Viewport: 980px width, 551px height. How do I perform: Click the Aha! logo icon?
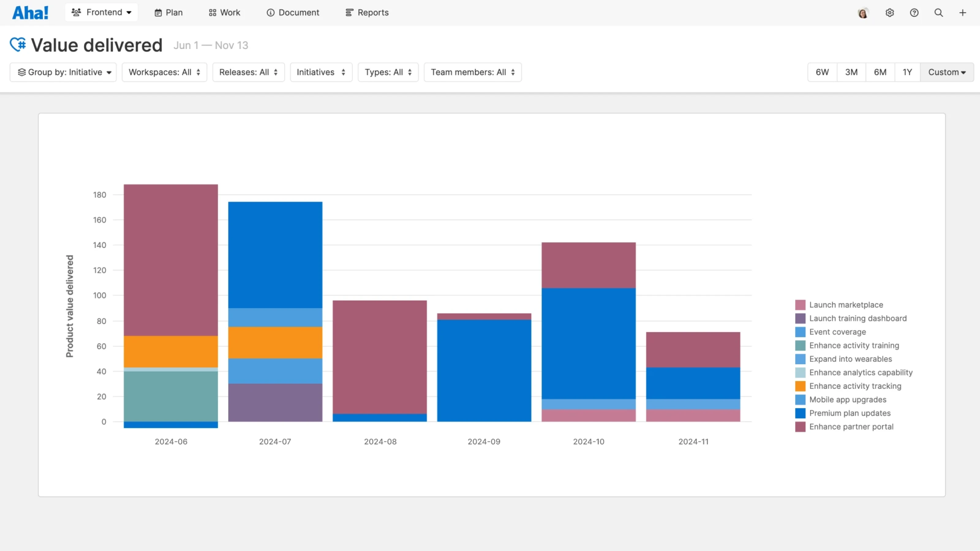click(30, 13)
